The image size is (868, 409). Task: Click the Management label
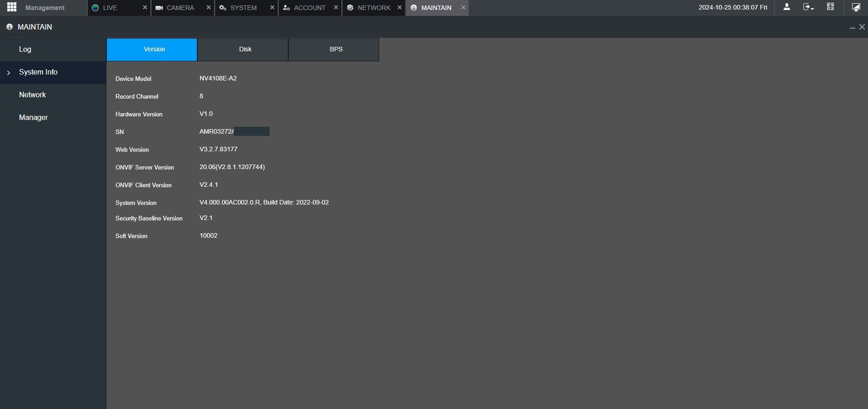point(45,8)
